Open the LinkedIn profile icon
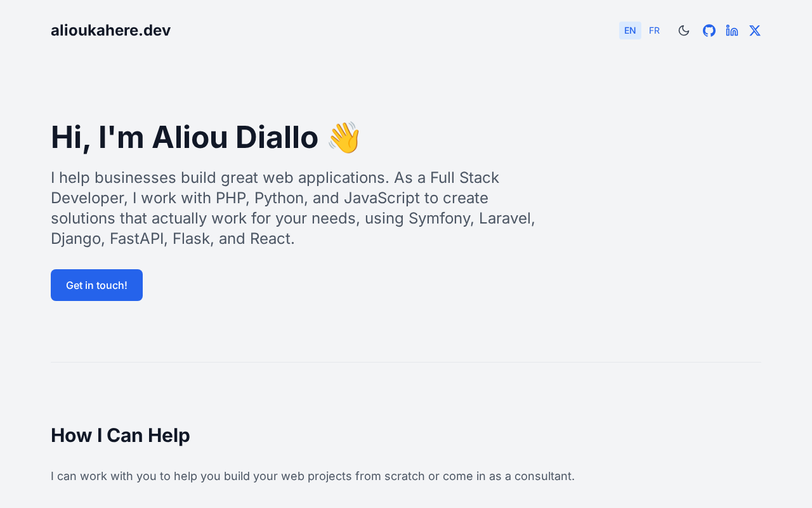 pos(732,30)
